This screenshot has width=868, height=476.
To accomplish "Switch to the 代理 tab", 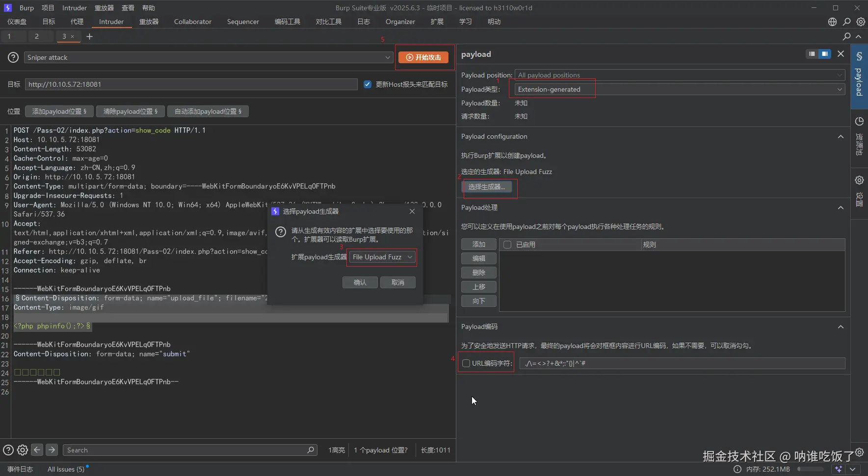I will tap(77, 22).
